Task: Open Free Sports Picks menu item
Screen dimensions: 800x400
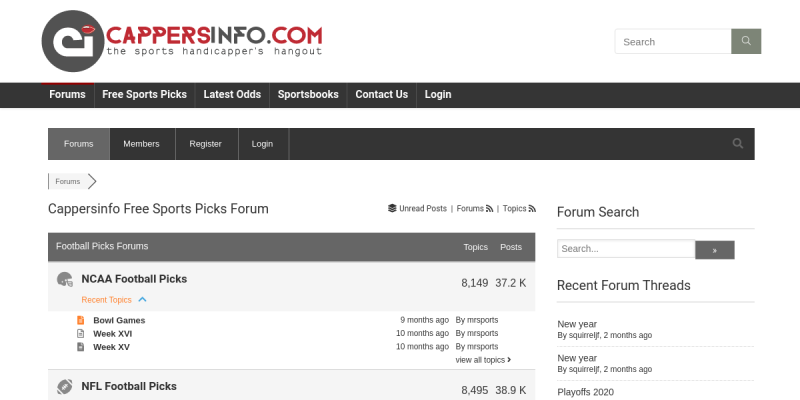Action: tap(144, 94)
